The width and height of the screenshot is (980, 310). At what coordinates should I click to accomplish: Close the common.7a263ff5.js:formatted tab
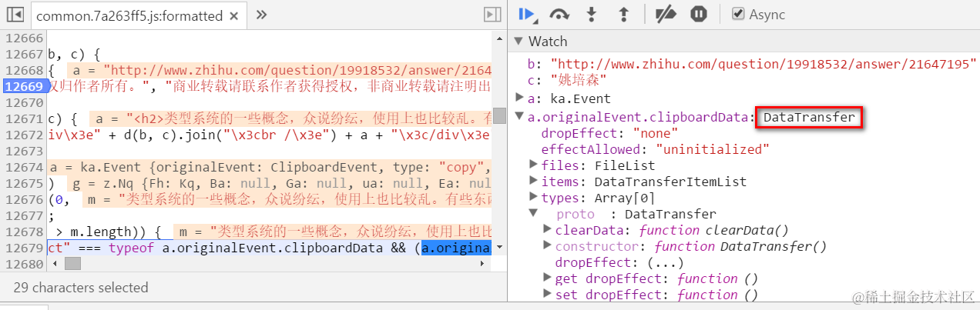(236, 15)
